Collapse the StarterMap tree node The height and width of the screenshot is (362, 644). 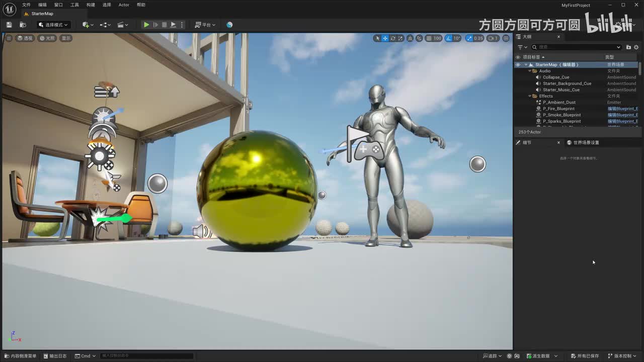coord(526,65)
